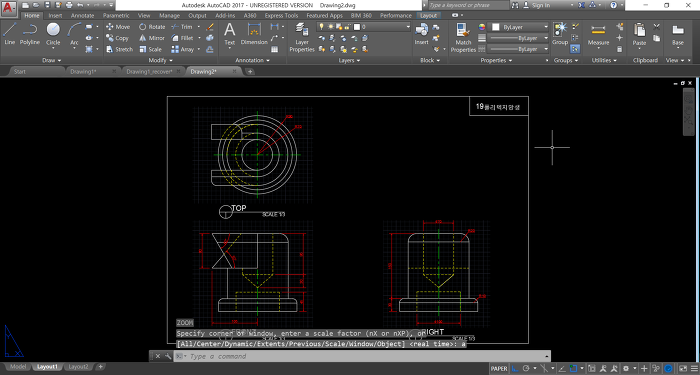700x375 pixels.
Task: Open the Express Tools ribbon tab
Action: [281, 16]
